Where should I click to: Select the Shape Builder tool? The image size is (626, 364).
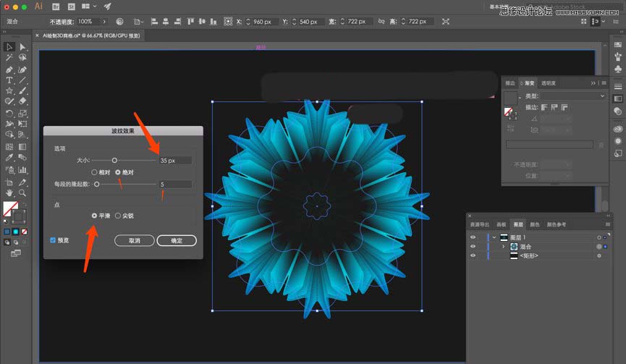[x=9, y=135]
